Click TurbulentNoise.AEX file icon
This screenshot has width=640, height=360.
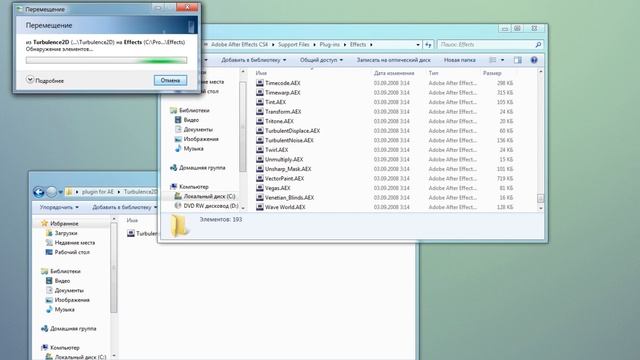click(x=260, y=140)
